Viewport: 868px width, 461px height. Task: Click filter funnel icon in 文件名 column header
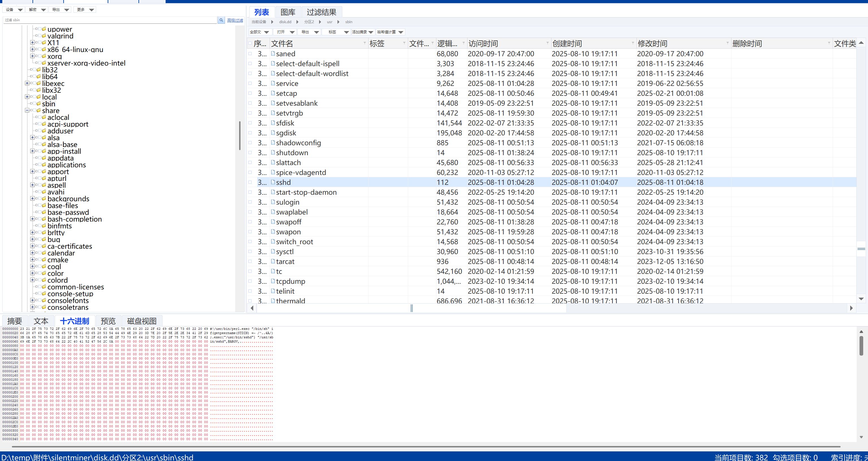click(x=365, y=43)
